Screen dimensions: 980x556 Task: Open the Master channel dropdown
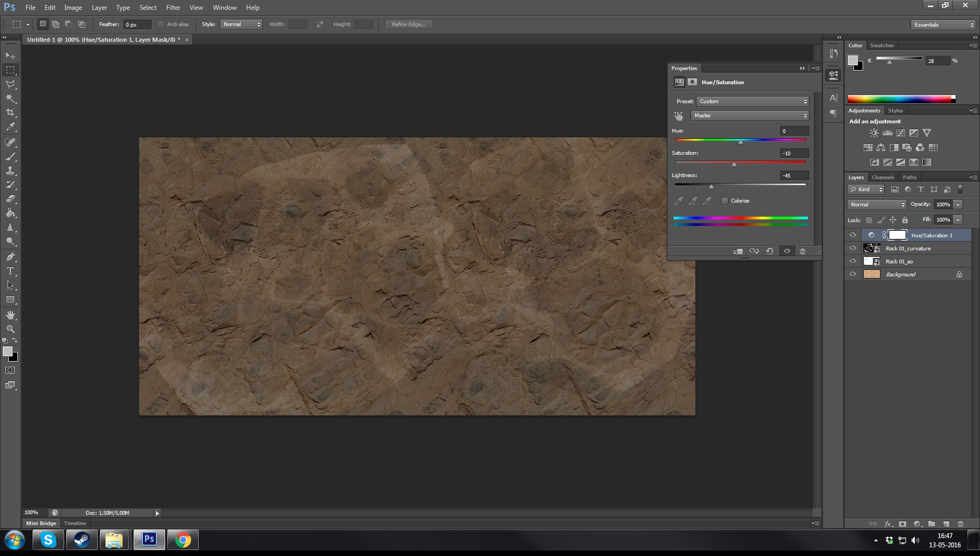750,116
